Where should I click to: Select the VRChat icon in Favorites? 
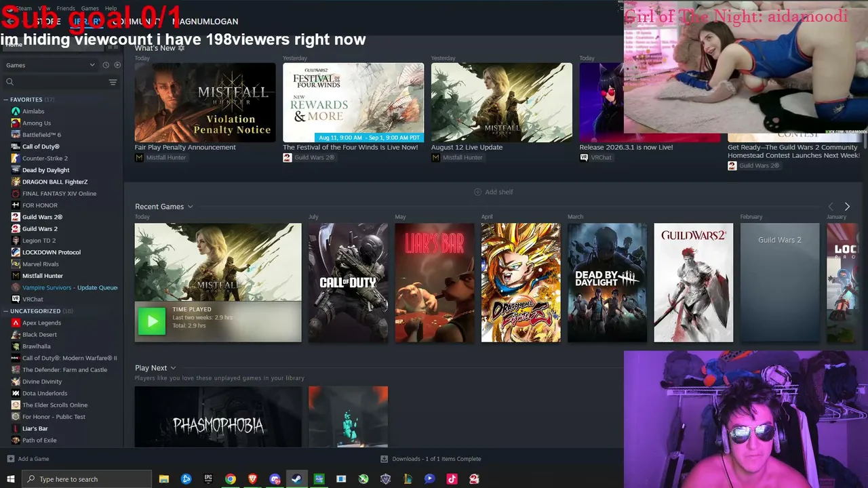click(x=16, y=299)
